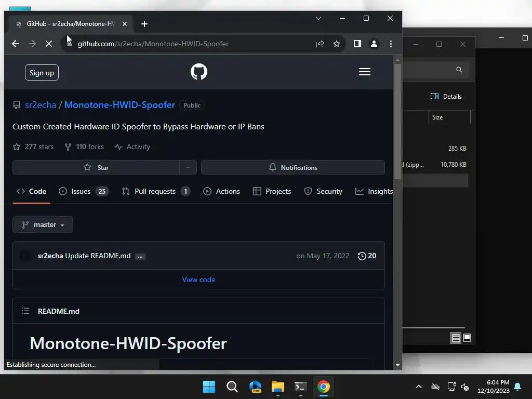Click the Public visibility badge
Image resolution: width=532 pixels, height=399 pixels.
(x=192, y=105)
